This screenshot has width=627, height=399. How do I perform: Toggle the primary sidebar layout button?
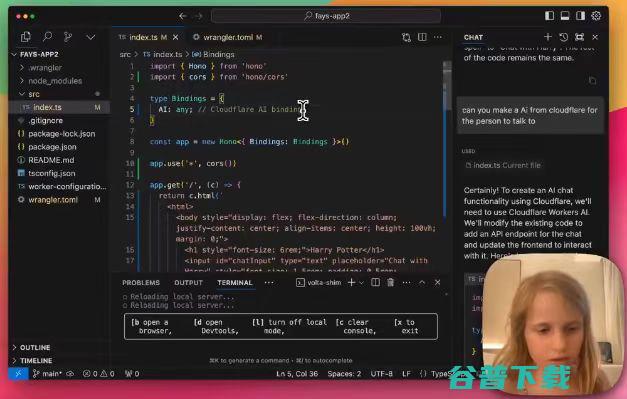coord(549,16)
